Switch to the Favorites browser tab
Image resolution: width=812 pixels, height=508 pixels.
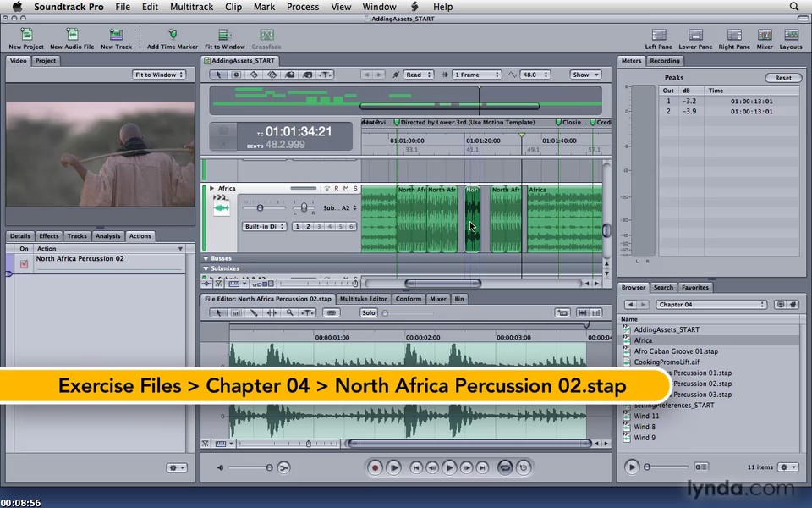click(695, 287)
